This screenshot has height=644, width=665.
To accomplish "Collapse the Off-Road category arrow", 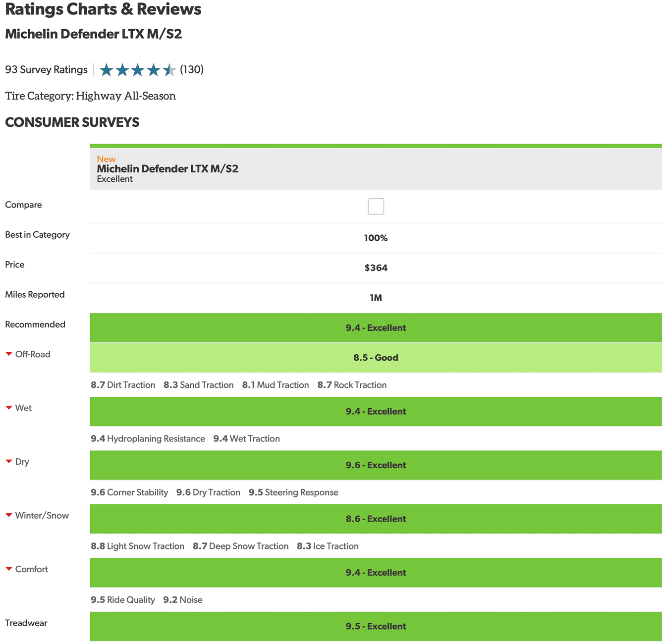I will [9, 354].
